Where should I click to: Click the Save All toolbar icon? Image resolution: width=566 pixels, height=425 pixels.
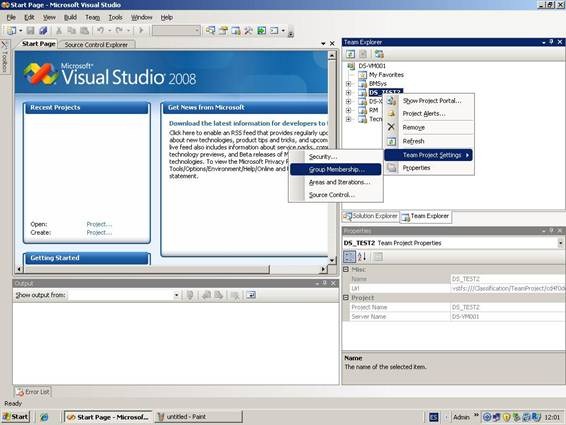click(x=43, y=31)
